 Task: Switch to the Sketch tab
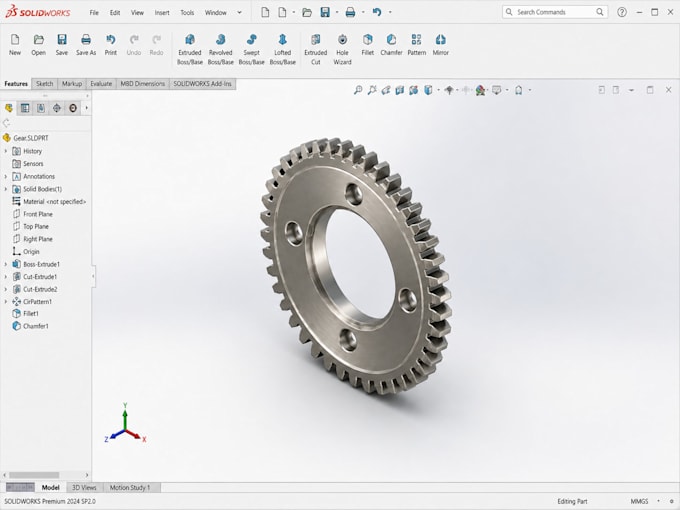pyautogui.click(x=44, y=84)
